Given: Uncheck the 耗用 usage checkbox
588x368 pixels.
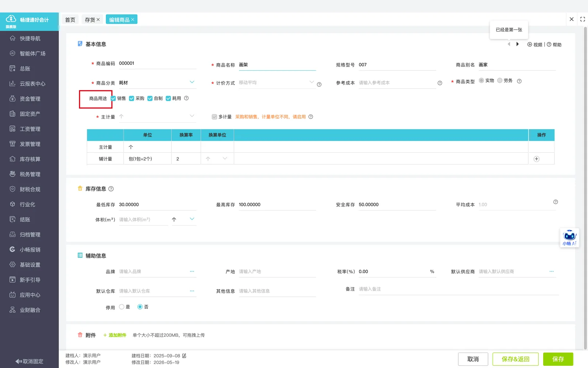Looking at the screenshot, I should pos(168,98).
